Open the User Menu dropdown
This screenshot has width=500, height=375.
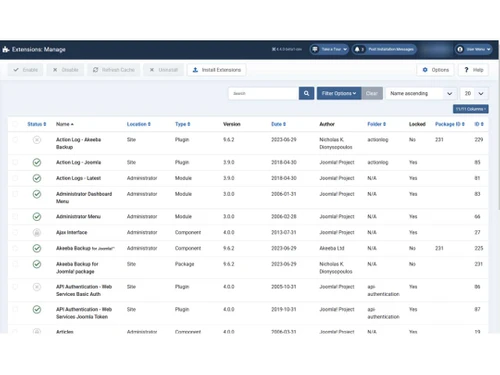(474, 49)
